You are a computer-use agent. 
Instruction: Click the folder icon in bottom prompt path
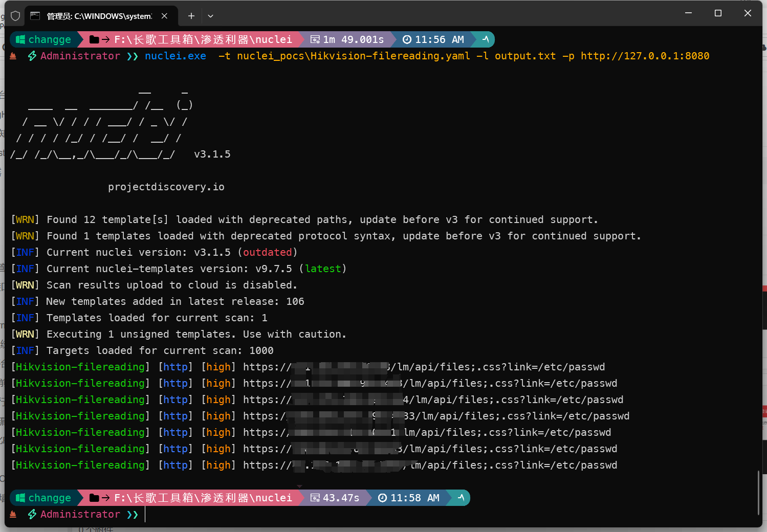tap(94, 498)
